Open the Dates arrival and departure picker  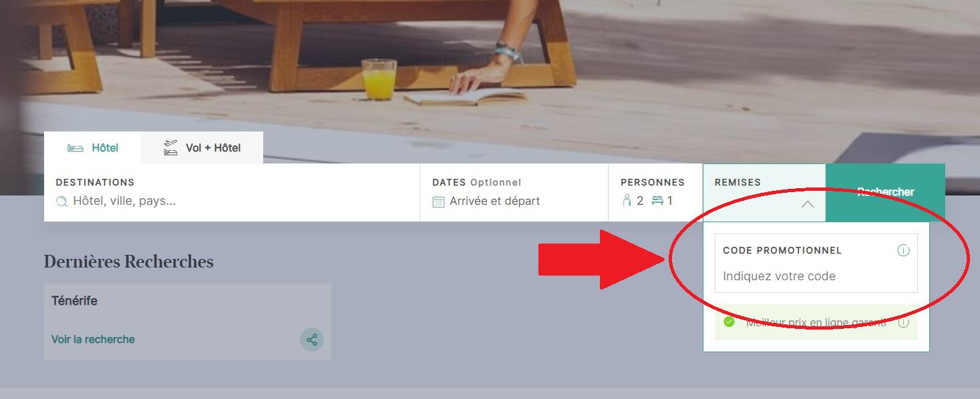pos(514,192)
